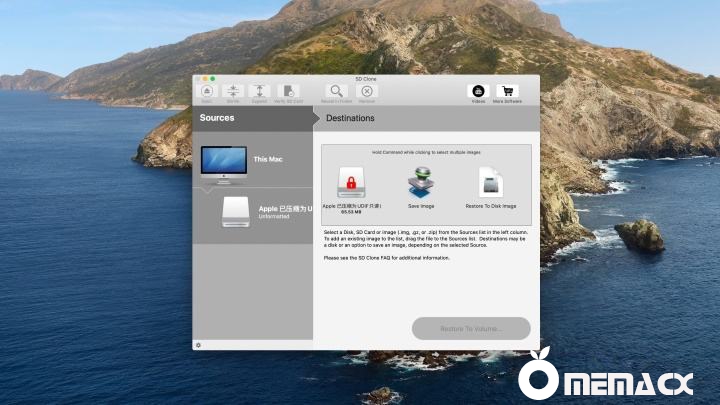Open the More Software cart icon

[x=507, y=91]
